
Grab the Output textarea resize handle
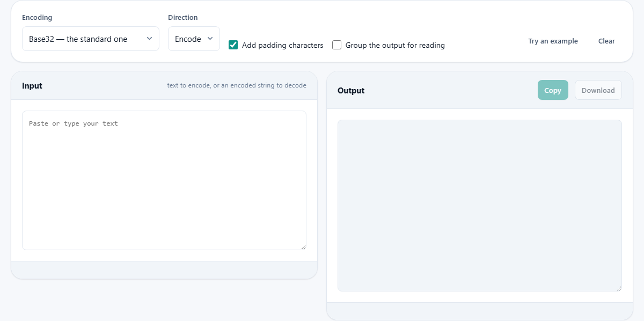(x=619, y=288)
